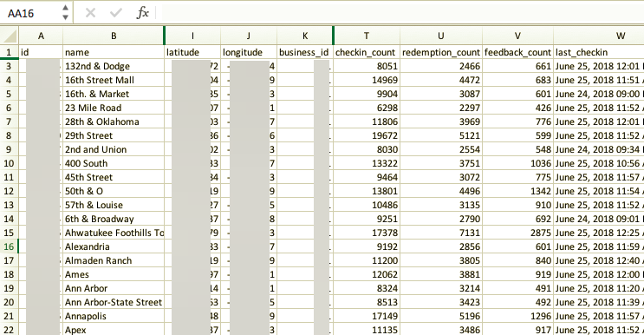Select column K header
This screenshot has height=335, width=644.
tap(305, 36)
